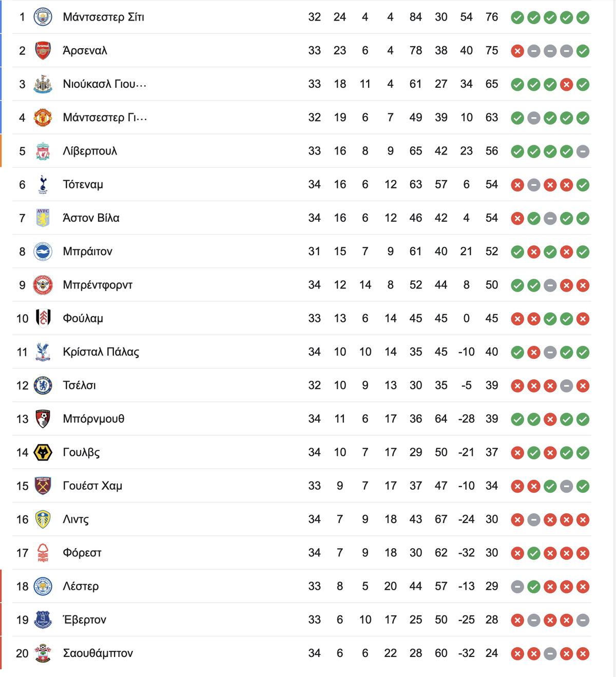This screenshot has height=677, width=616.
Task: Open the Άρσεναλ team link
Action: (85, 50)
